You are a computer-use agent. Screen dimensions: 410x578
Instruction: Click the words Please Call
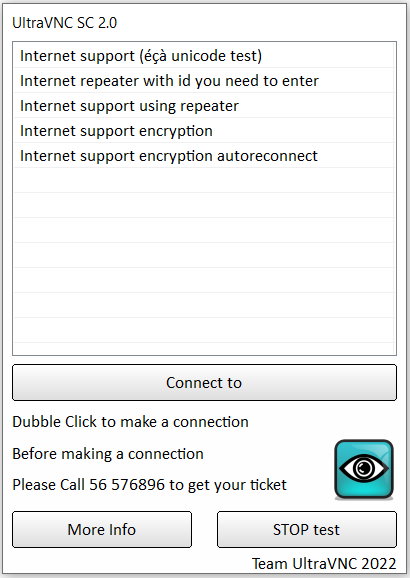point(48,485)
